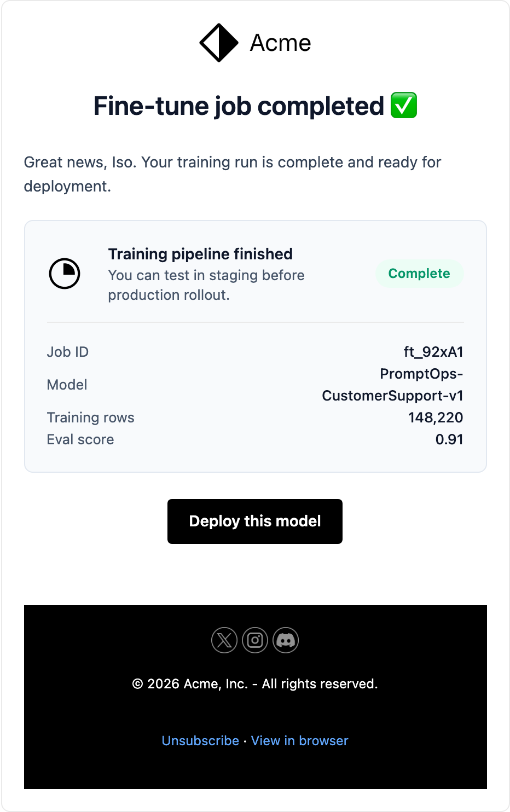This screenshot has width=510, height=812.
Task: Click the PromptOps-CustomerSupport-v1 model name
Action: tap(392, 385)
